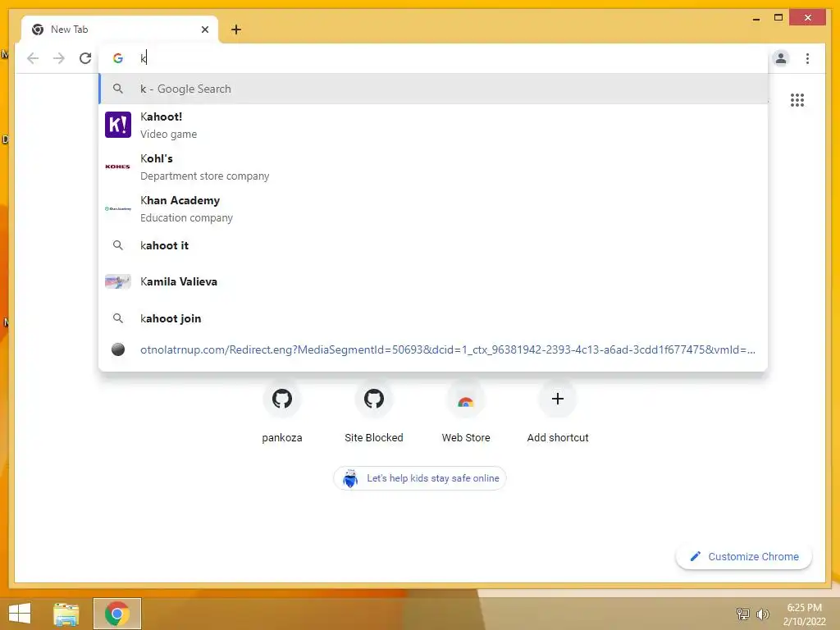Click the browser forward arrow
Image resolution: width=840 pixels, height=630 pixels.
point(59,58)
